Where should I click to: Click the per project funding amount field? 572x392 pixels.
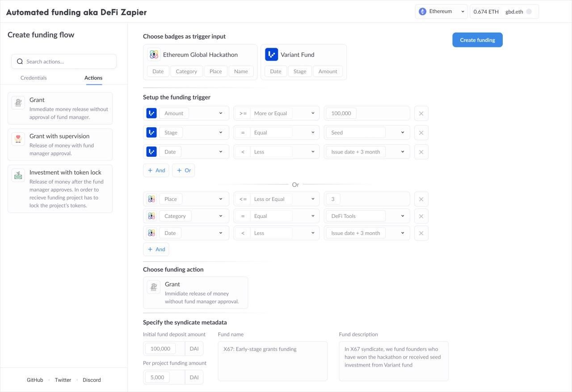[x=164, y=377]
